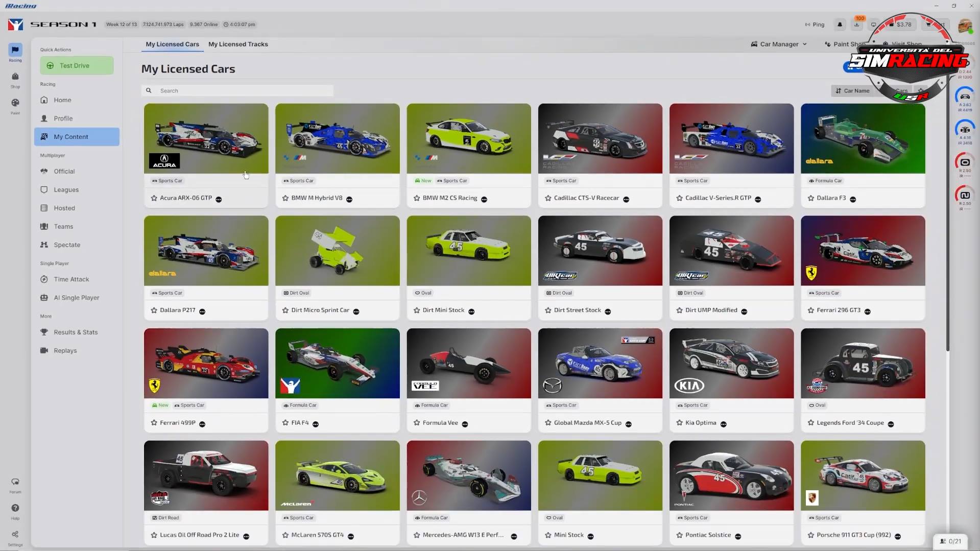
Task: Open AI Single Player
Action: [77, 298]
